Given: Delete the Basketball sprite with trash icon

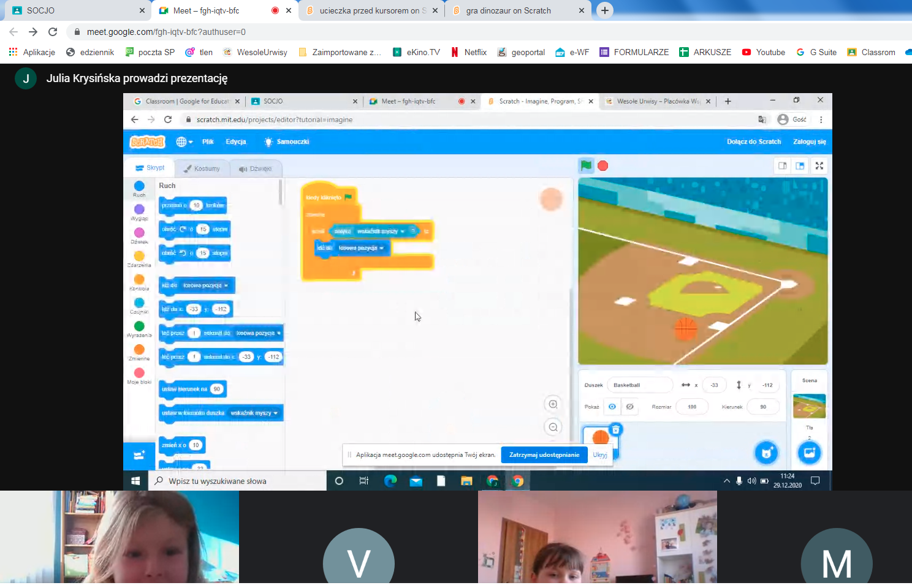Looking at the screenshot, I should [x=616, y=429].
